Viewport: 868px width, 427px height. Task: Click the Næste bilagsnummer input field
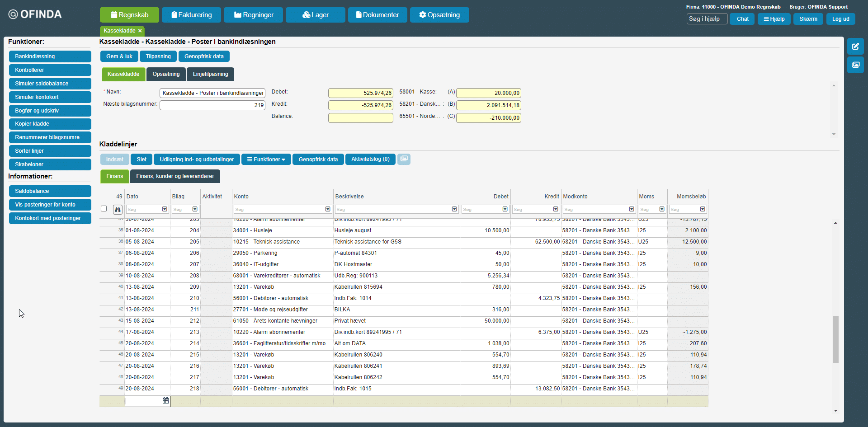coord(212,105)
